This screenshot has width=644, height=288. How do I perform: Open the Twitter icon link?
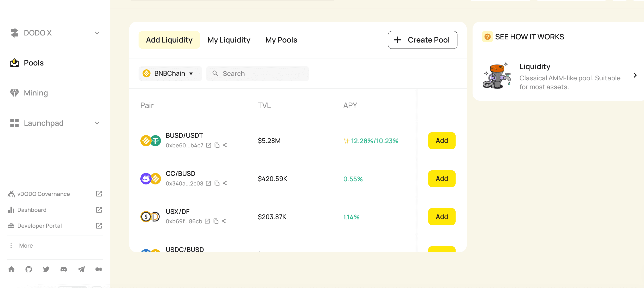point(46,269)
